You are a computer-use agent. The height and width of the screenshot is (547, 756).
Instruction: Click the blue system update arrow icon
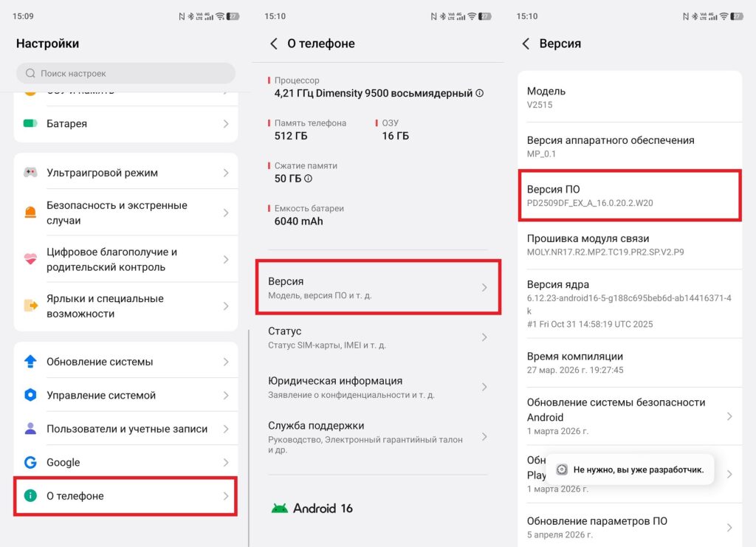coord(30,362)
